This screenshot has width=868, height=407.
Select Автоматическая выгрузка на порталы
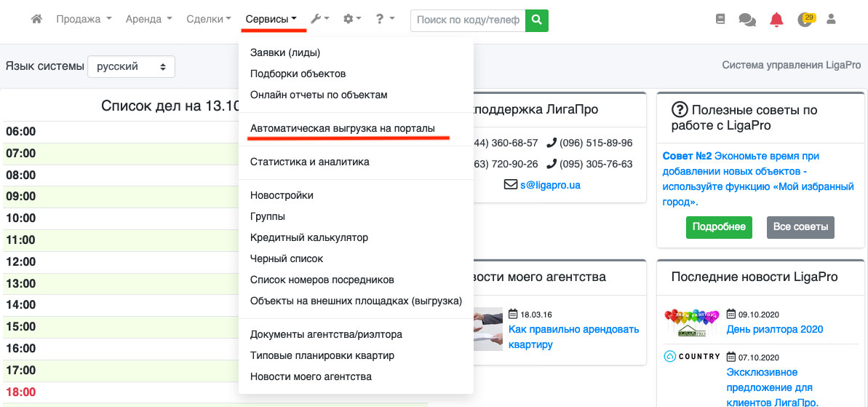pyautogui.click(x=342, y=128)
